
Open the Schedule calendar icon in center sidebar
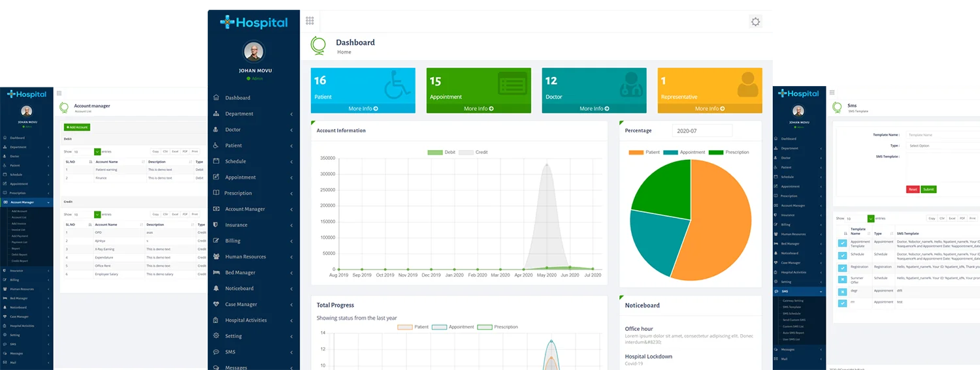point(216,161)
